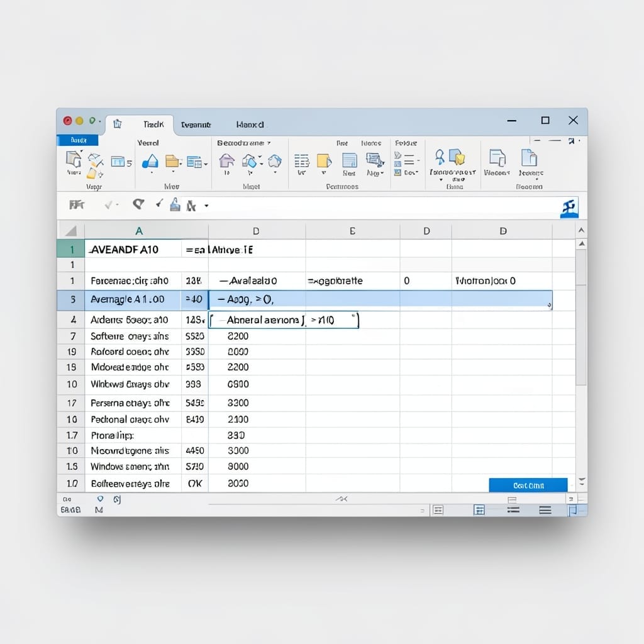Click the cell reading Wlnbwd Gnays obv
The height and width of the screenshot is (644, 644).
click(133, 384)
